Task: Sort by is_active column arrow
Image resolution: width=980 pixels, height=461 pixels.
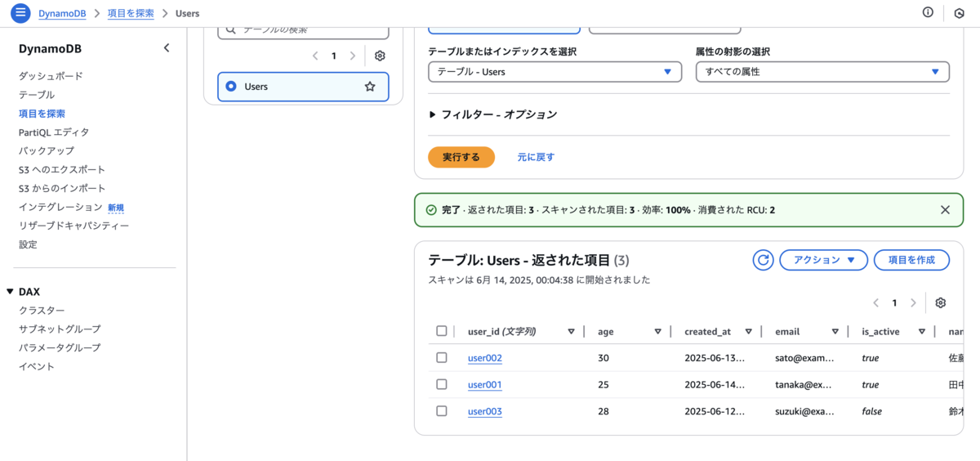Action: (921, 332)
